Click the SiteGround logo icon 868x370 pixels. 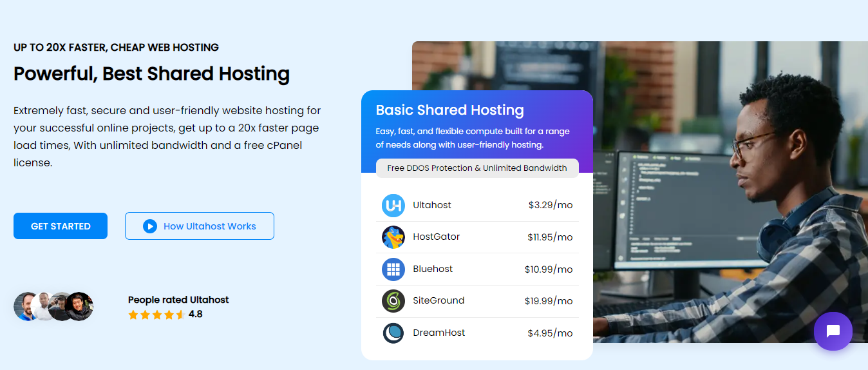click(393, 301)
